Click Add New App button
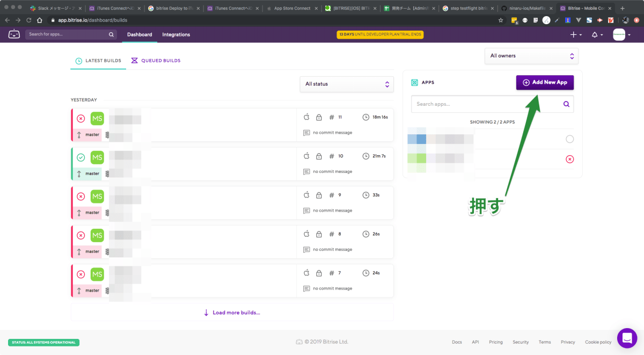644x355 pixels. [x=545, y=83]
